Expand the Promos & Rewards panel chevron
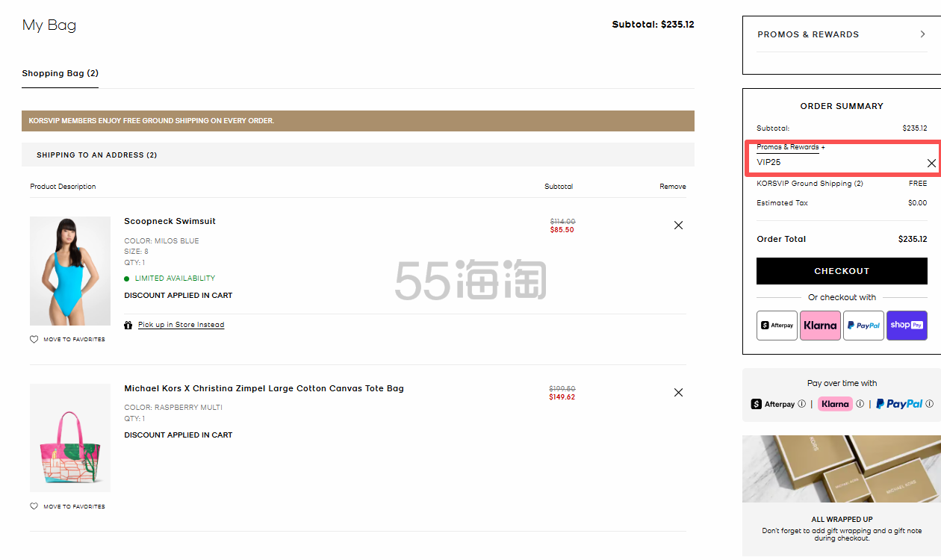This screenshot has width=941, height=560. 923,34
